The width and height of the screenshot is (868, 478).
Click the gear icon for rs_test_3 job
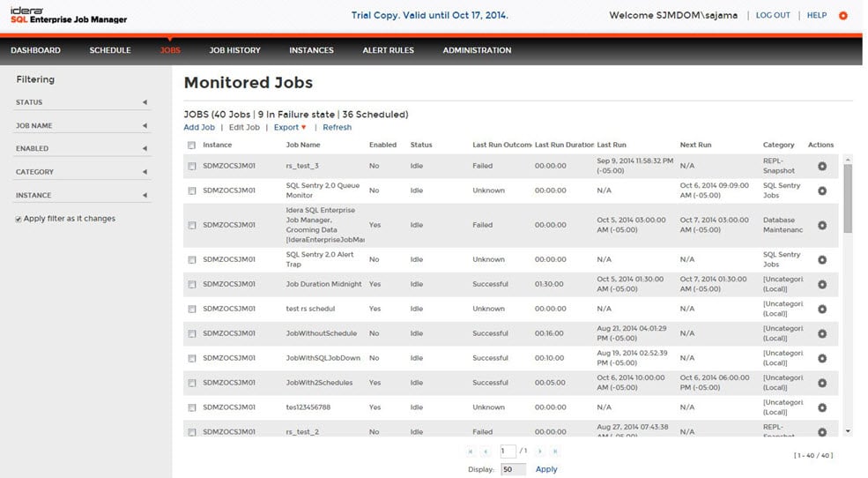point(821,166)
